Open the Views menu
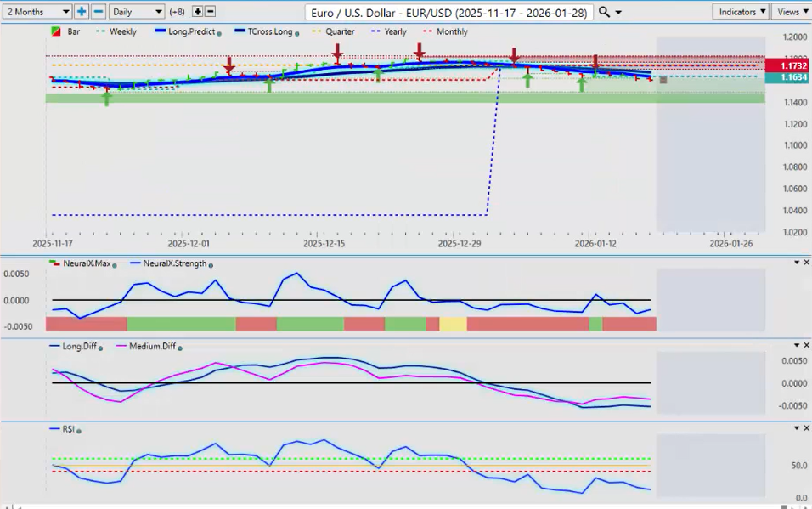 click(792, 12)
